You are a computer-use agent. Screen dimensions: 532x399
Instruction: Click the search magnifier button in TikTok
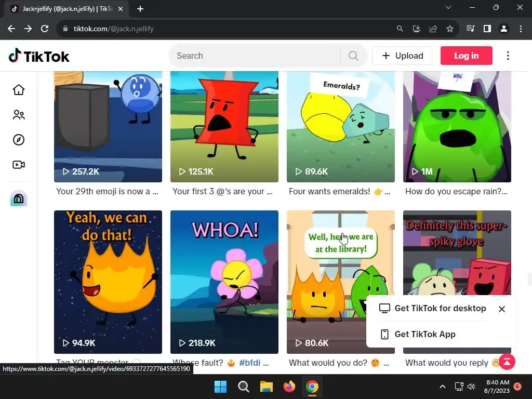coord(353,56)
